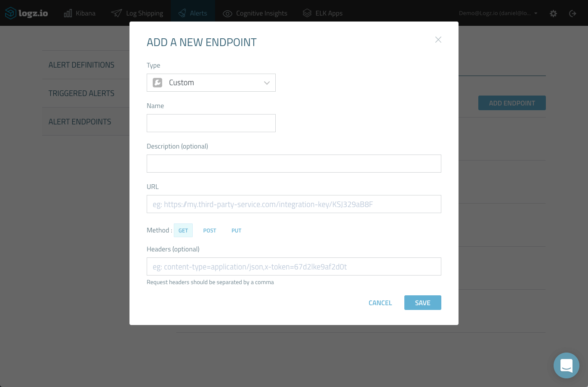Select the POST method option
The width and height of the screenshot is (588, 387).
click(209, 230)
